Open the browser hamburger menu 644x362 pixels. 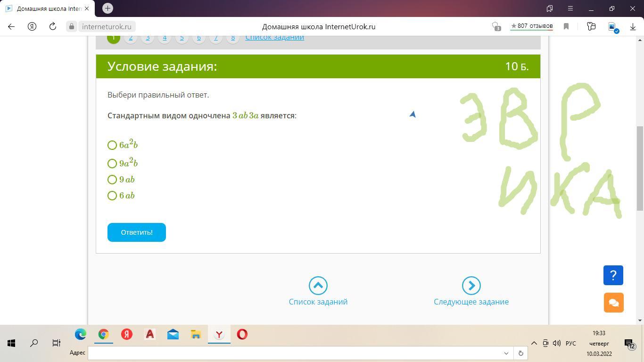tap(570, 8)
